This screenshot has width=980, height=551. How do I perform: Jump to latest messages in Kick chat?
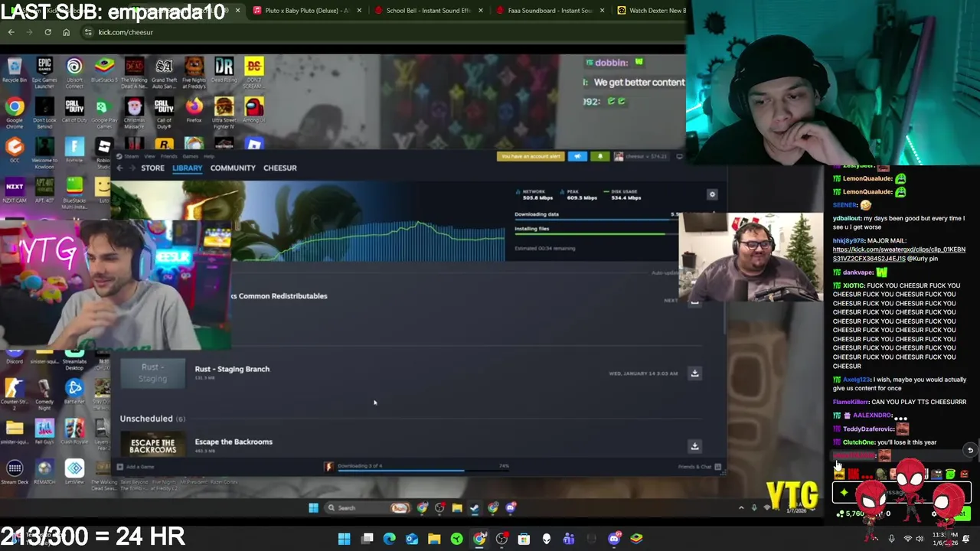point(970,450)
